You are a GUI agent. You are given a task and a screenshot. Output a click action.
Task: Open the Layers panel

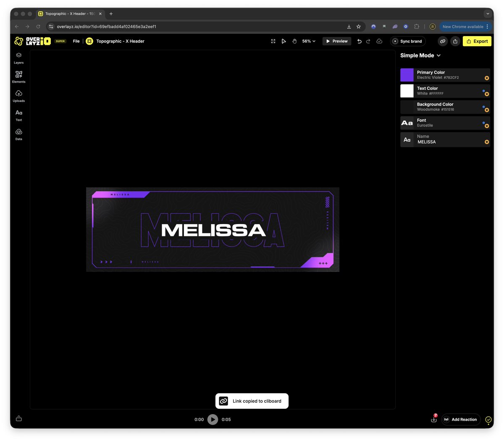click(18, 58)
